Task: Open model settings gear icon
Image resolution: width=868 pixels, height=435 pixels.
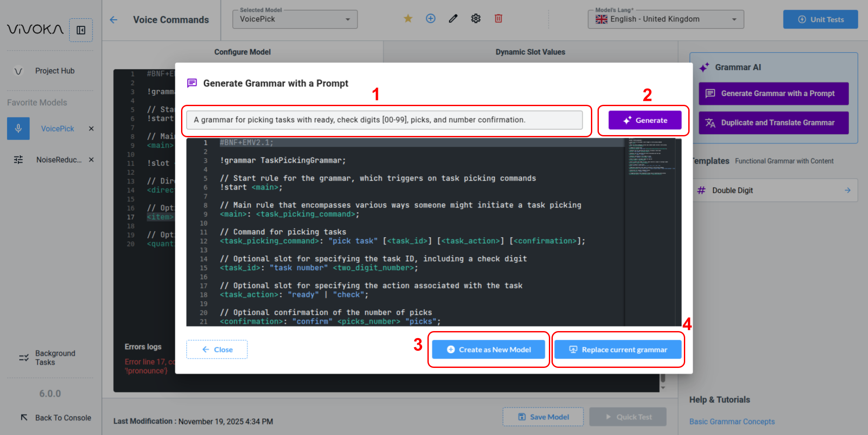Action: pos(476,18)
